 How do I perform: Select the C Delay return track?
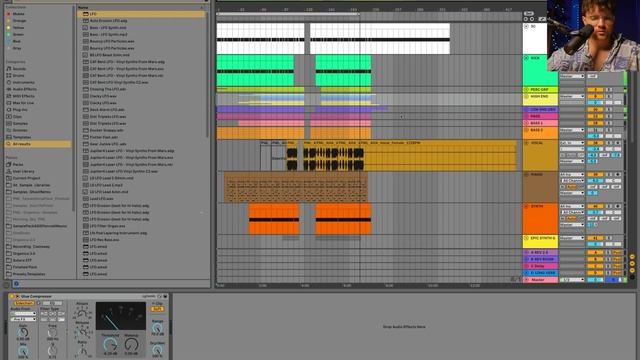coord(540,266)
